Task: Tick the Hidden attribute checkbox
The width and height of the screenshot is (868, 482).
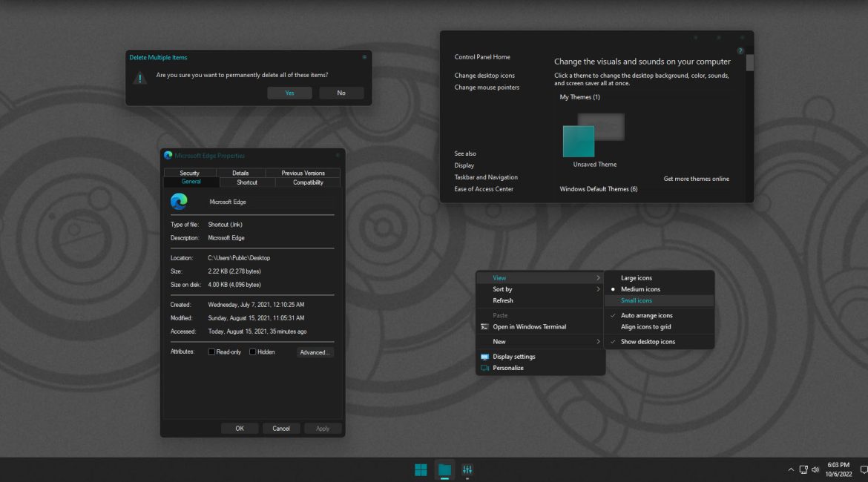Action: (253, 352)
